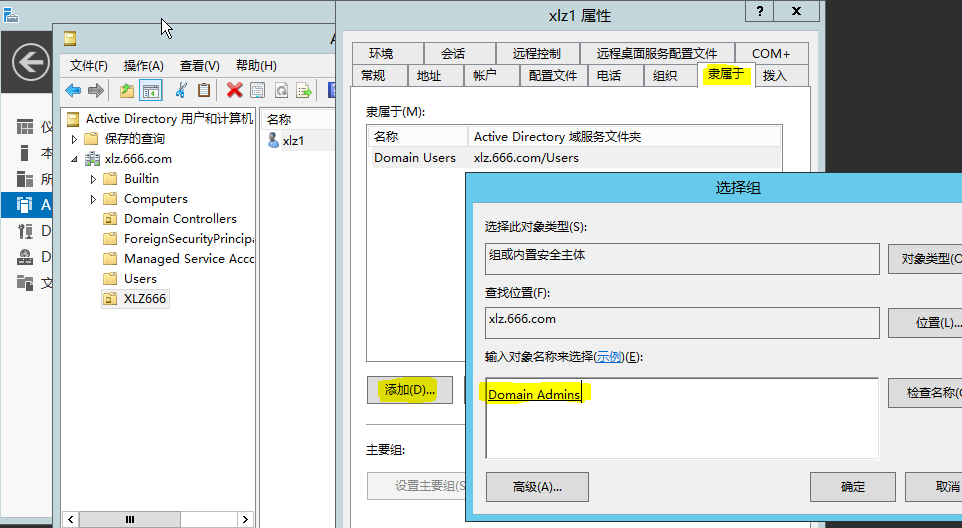Switch to the 常规 tab
This screenshot has height=528, width=962.
click(380, 75)
